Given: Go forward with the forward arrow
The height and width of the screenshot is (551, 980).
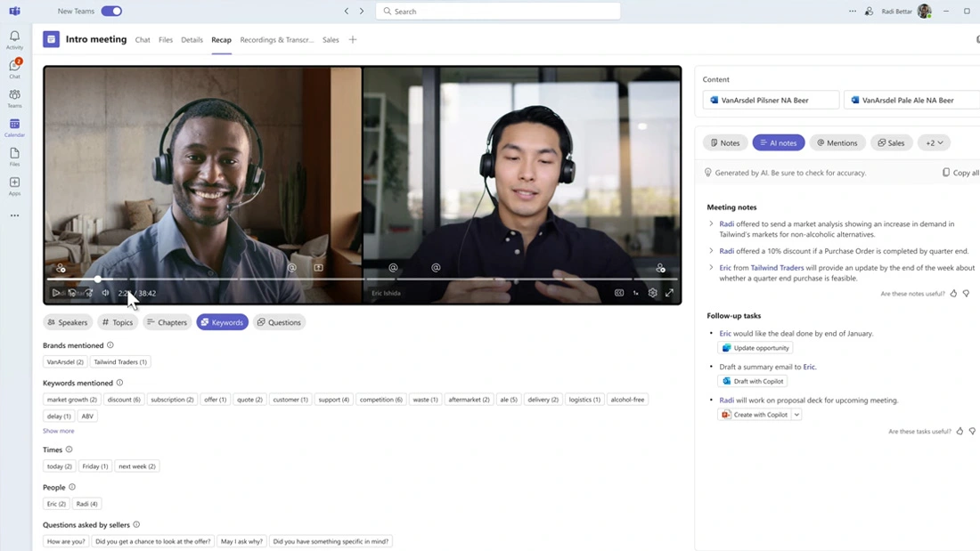Looking at the screenshot, I should (361, 12).
